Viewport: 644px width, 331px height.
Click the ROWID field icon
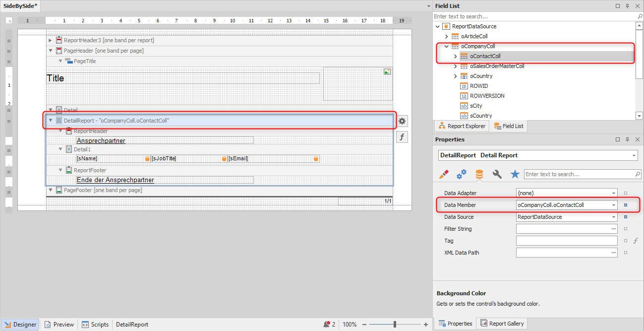[464, 86]
